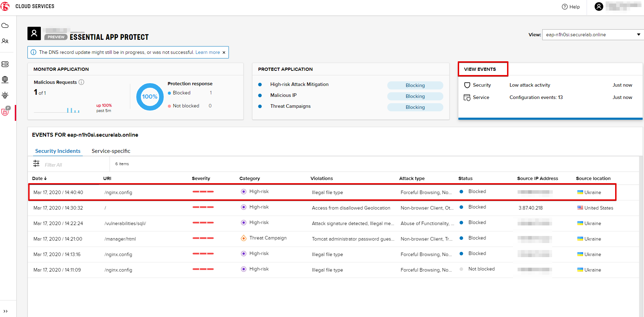
Task: Open the /vulnerabilities/sqli/ URI row
Action: (125, 223)
